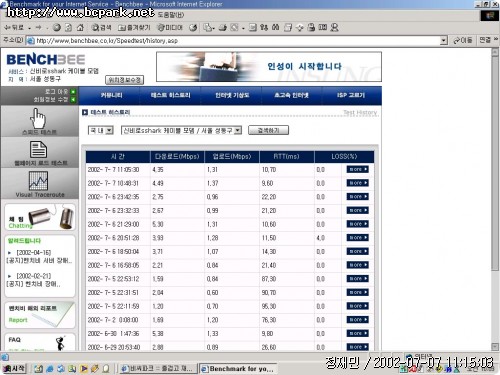
Task: Click the 다운로드(Mbps) column header
Action: 177,157
